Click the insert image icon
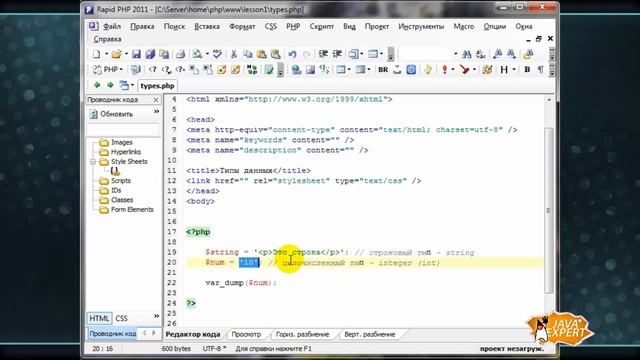Image resolution: width=640 pixels, height=360 pixels. click(x=310, y=70)
